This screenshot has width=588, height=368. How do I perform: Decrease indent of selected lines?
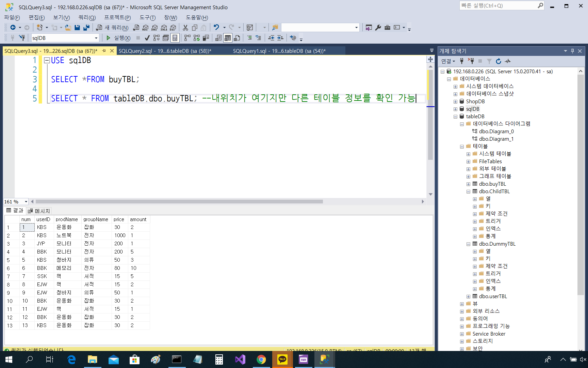click(271, 38)
